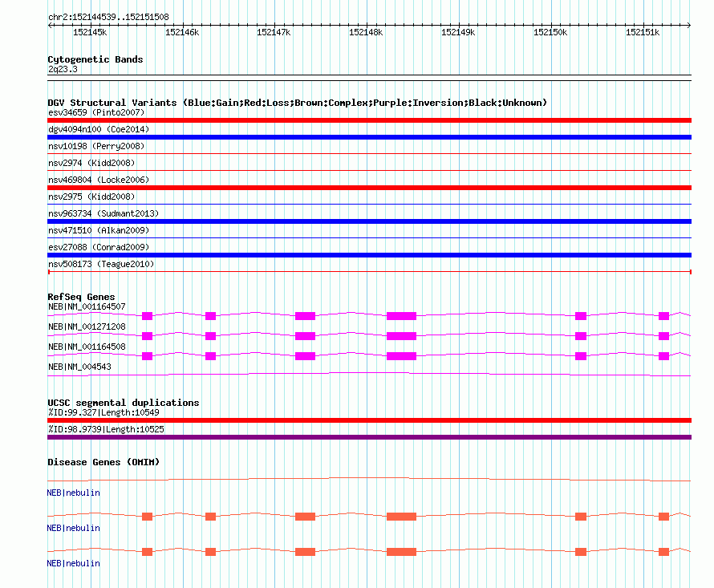Select the 2q23.3 band label

tap(63, 69)
